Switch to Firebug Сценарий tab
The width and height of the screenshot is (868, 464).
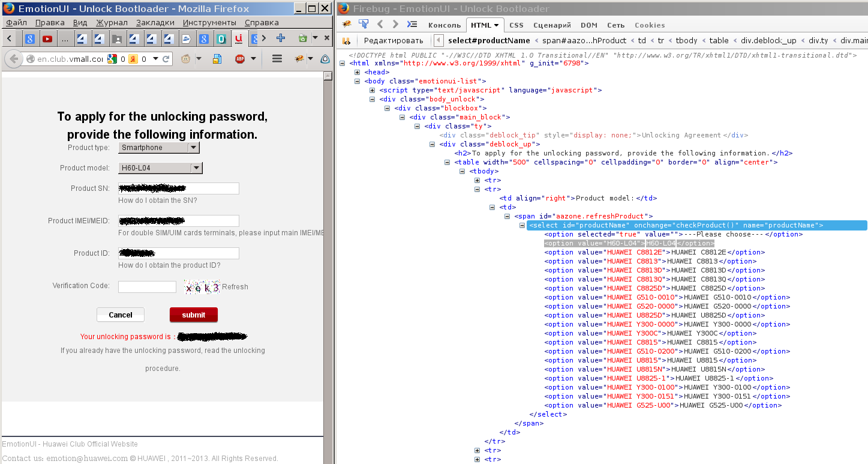click(x=552, y=25)
